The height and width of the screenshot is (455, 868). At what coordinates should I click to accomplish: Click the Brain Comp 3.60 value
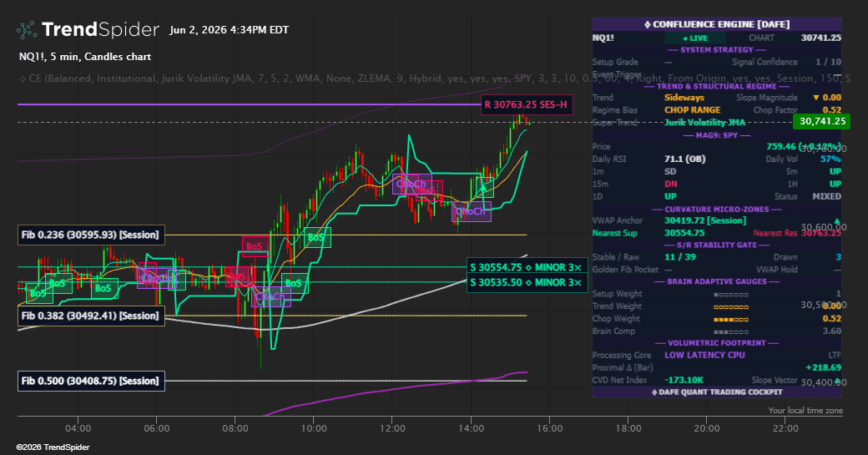(x=832, y=331)
